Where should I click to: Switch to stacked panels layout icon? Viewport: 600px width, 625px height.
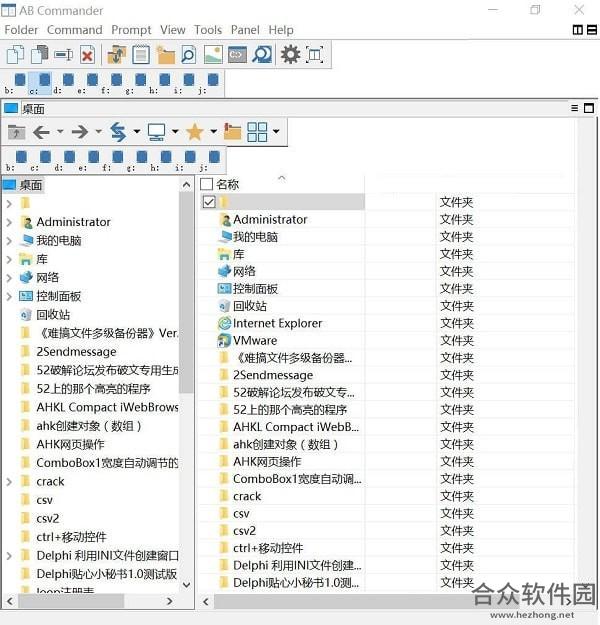pos(592,30)
